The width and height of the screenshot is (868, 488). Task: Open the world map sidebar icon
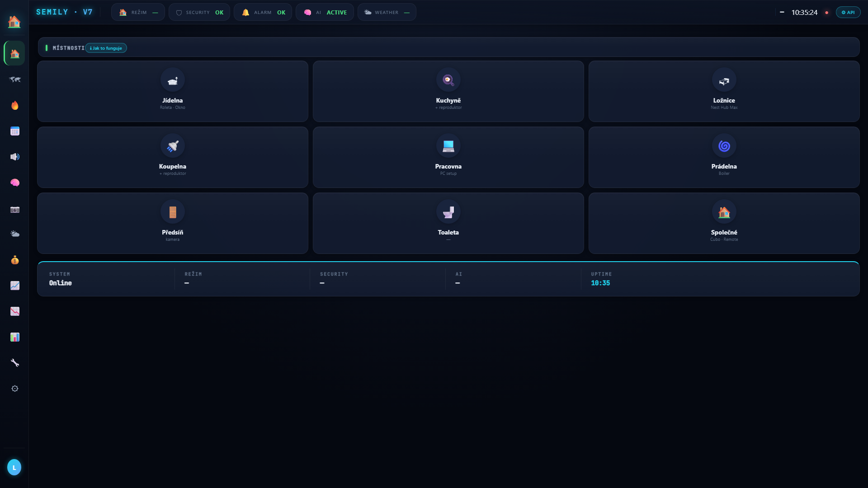14,80
